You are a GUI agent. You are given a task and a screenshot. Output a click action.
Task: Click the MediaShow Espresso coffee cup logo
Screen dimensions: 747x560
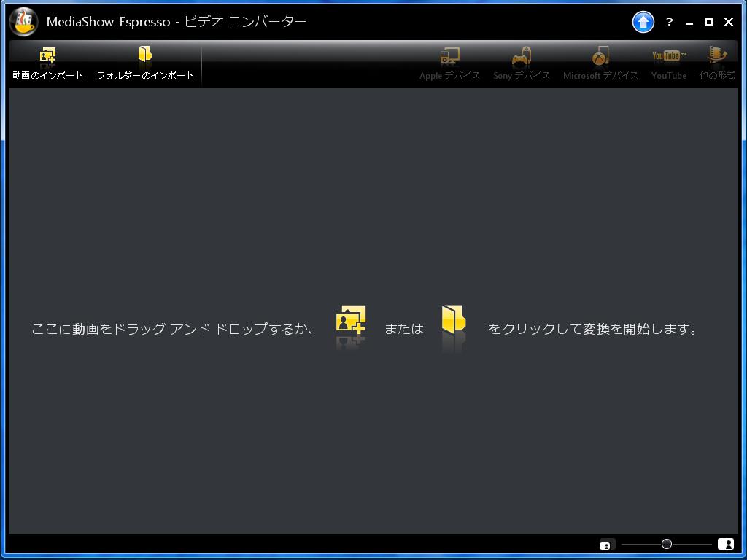click(x=23, y=22)
